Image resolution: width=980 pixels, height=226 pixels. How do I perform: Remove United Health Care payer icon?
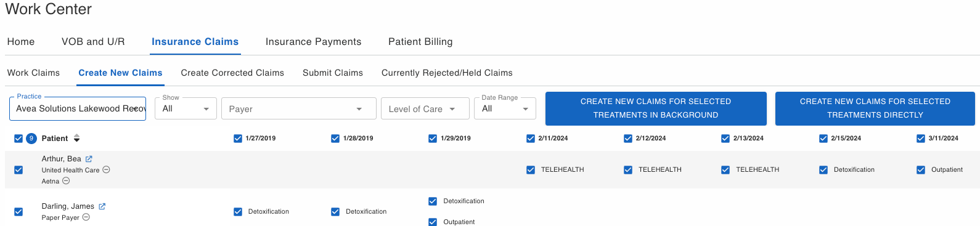click(x=106, y=170)
